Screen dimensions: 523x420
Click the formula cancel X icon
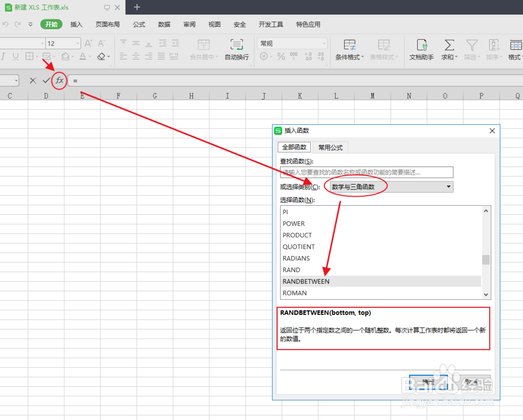point(32,80)
